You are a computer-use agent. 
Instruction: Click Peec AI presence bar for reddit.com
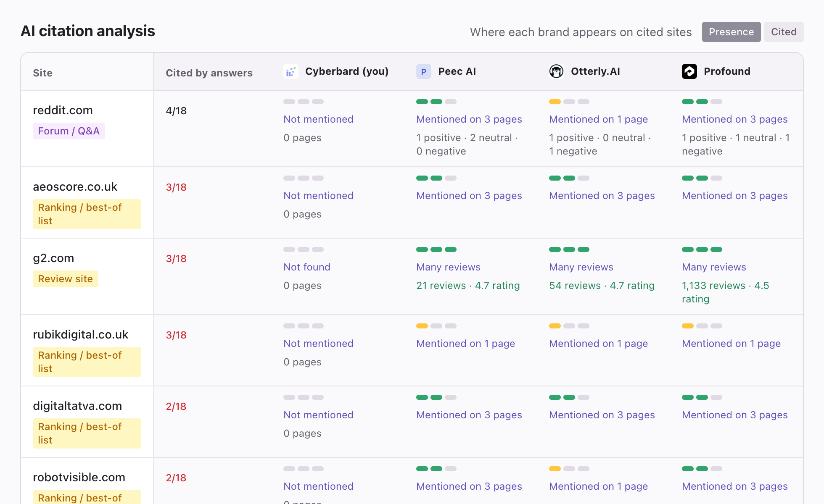pos(436,102)
